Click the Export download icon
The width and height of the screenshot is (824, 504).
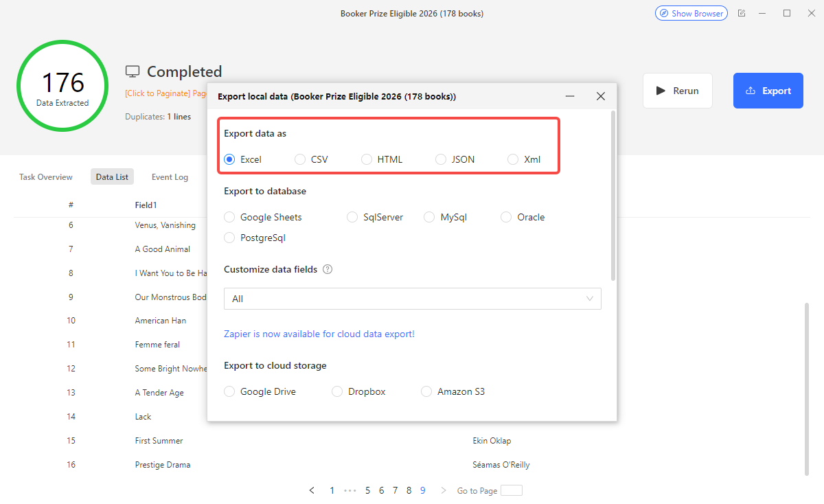coord(752,90)
